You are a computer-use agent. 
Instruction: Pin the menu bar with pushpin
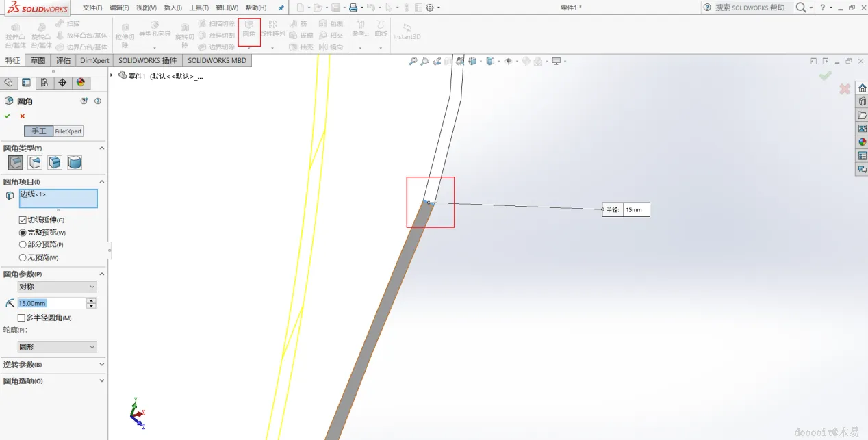(281, 8)
